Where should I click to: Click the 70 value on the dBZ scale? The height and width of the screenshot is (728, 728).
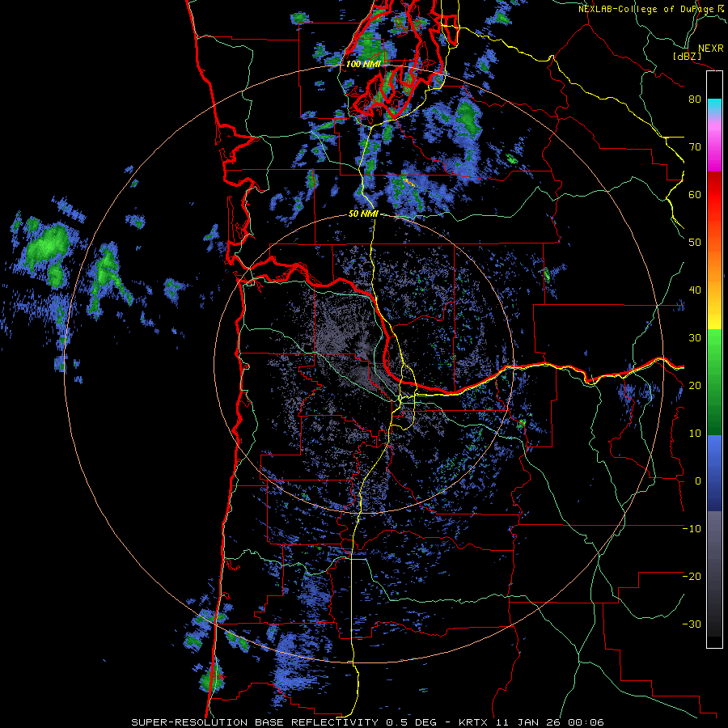[x=695, y=147]
